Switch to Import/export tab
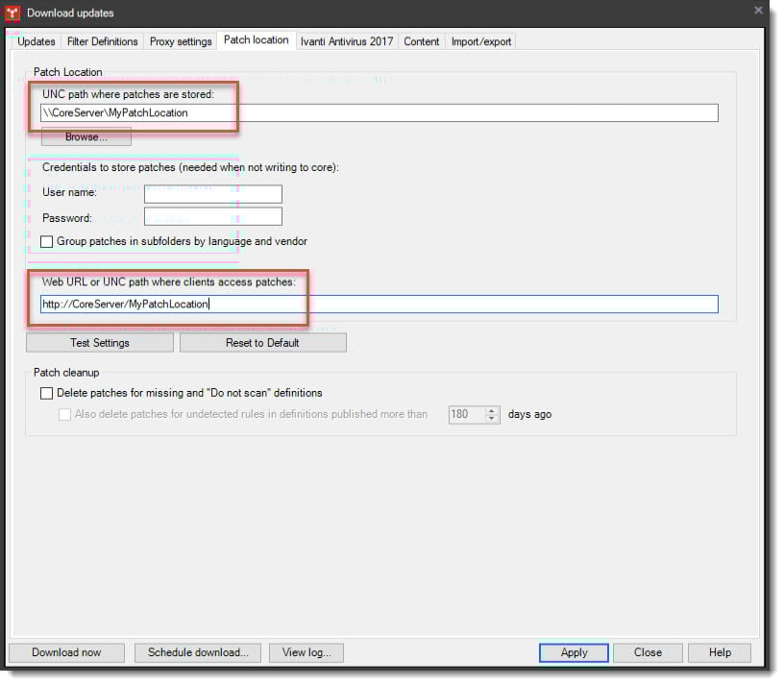Screen dimensions: 784x685 (481, 41)
